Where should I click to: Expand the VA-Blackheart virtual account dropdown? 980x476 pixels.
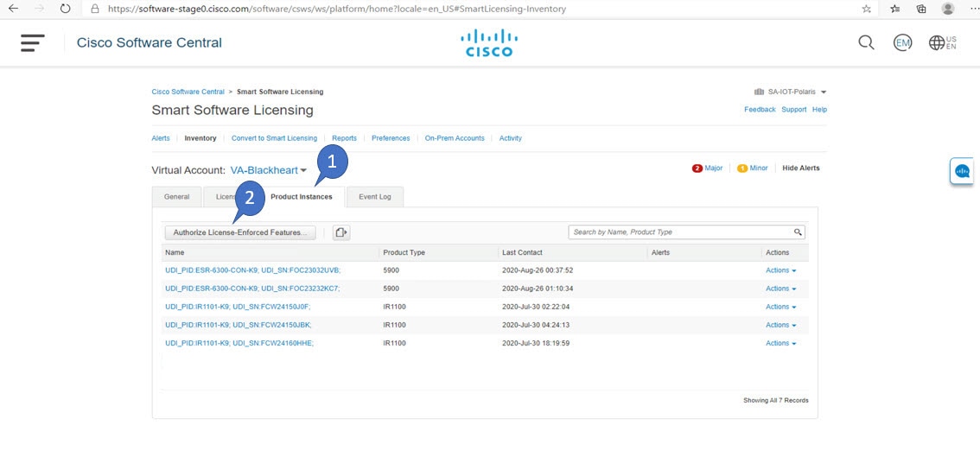click(x=268, y=170)
